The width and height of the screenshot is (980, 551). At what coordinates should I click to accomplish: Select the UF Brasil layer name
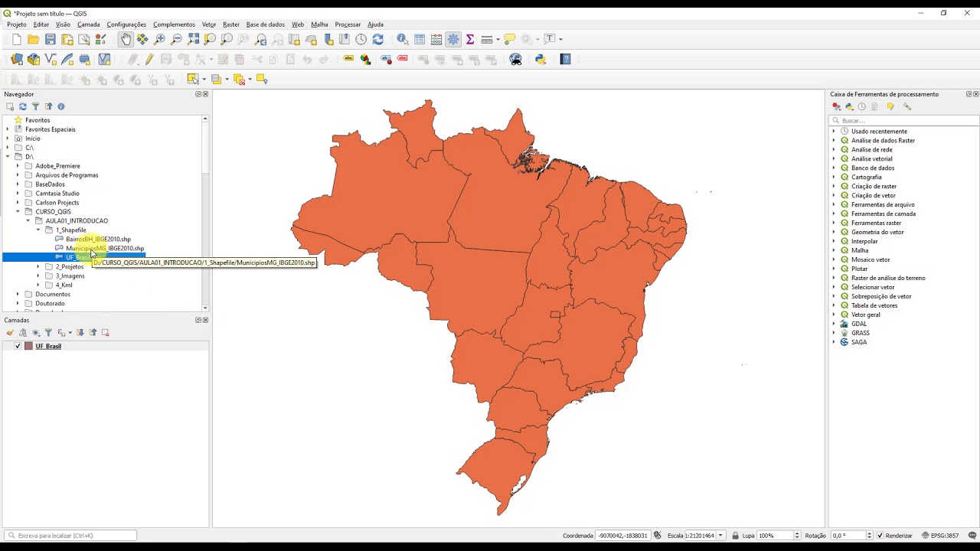[48, 347]
